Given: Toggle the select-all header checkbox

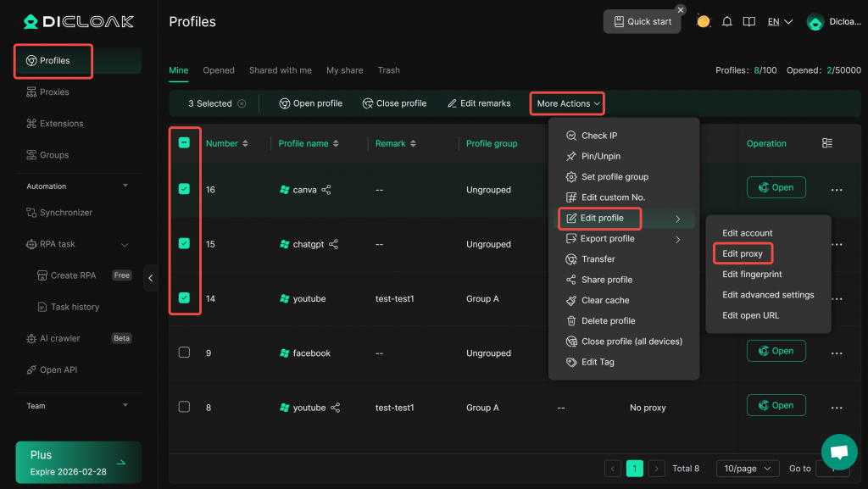Looking at the screenshot, I should pos(184,143).
